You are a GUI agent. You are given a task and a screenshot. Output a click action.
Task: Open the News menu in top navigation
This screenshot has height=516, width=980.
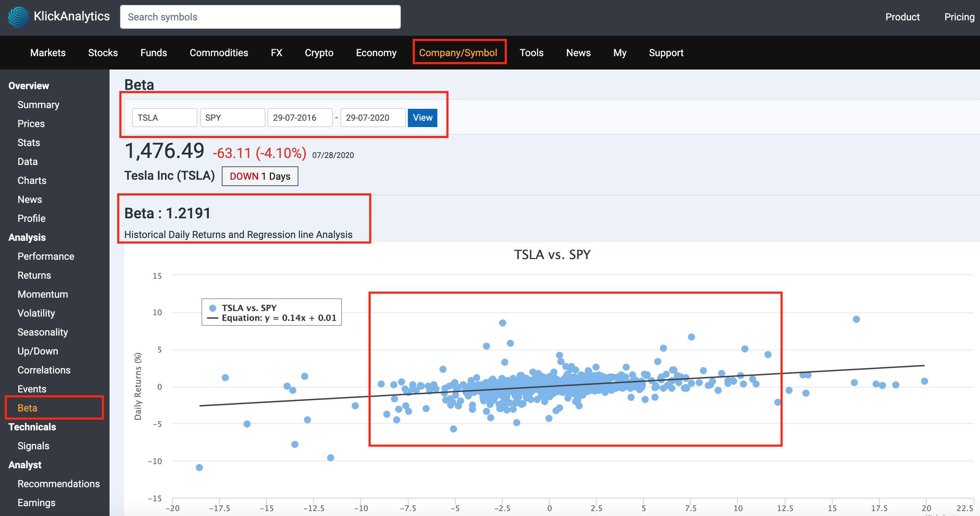[x=578, y=53]
